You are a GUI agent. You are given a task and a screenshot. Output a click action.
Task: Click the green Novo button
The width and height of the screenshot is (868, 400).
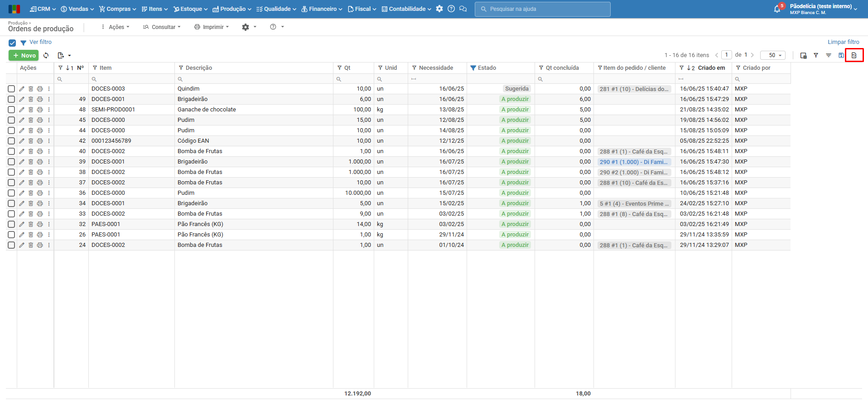click(24, 55)
